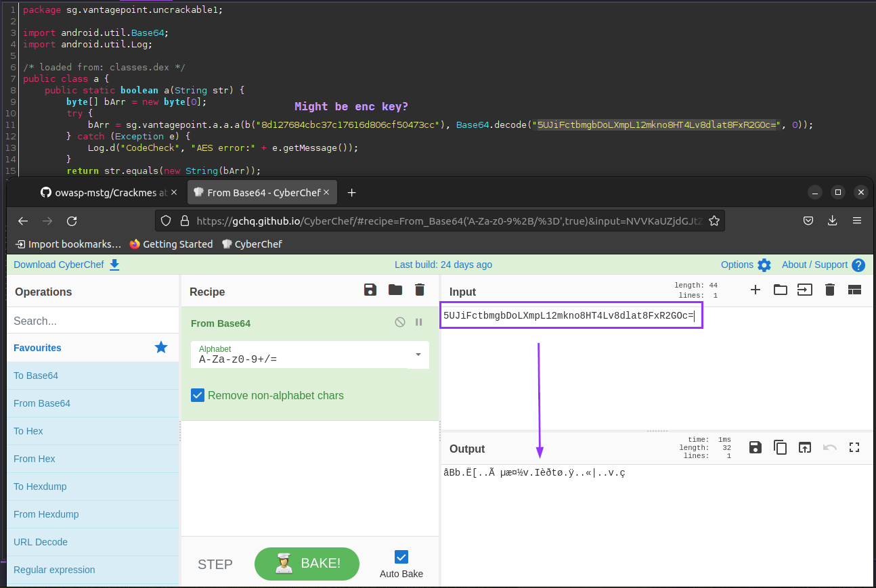Open CyberChef bookmark in toolbar

(x=252, y=244)
